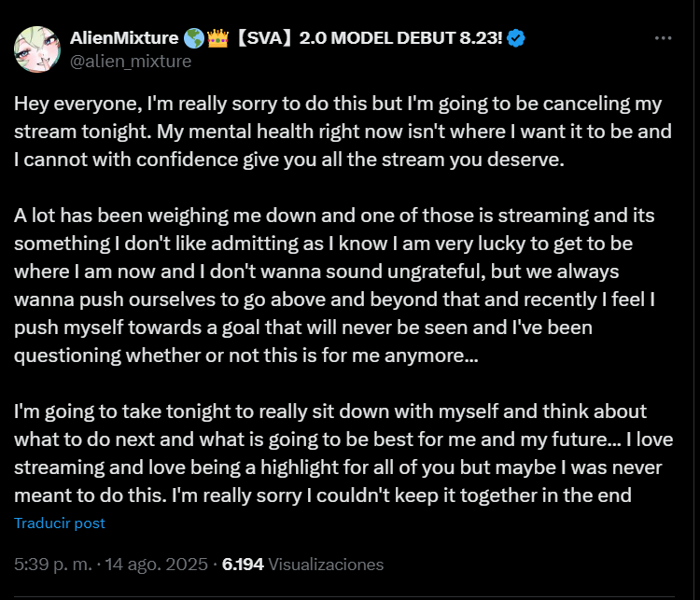Open the post's more options menu

(x=664, y=38)
